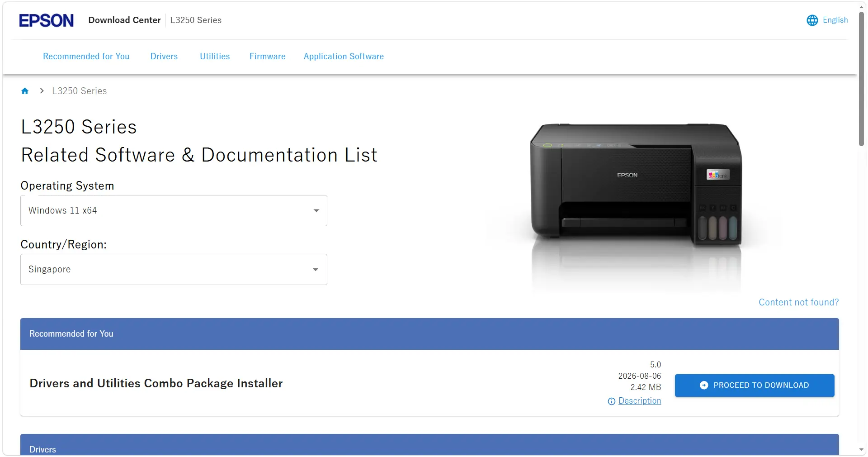The width and height of the screenshot is (868, 457).
Task: Open the Firmware tab
Action: coord(268,57)
